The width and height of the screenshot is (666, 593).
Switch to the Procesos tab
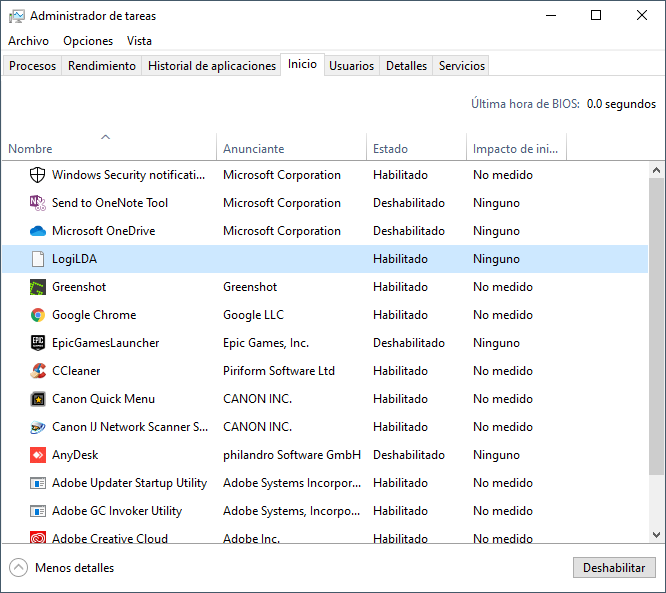tap(32, 66)
